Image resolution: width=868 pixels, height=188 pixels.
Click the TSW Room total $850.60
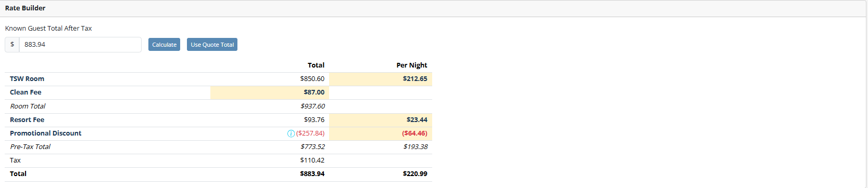pyautogui.click(x=312, y=79)
